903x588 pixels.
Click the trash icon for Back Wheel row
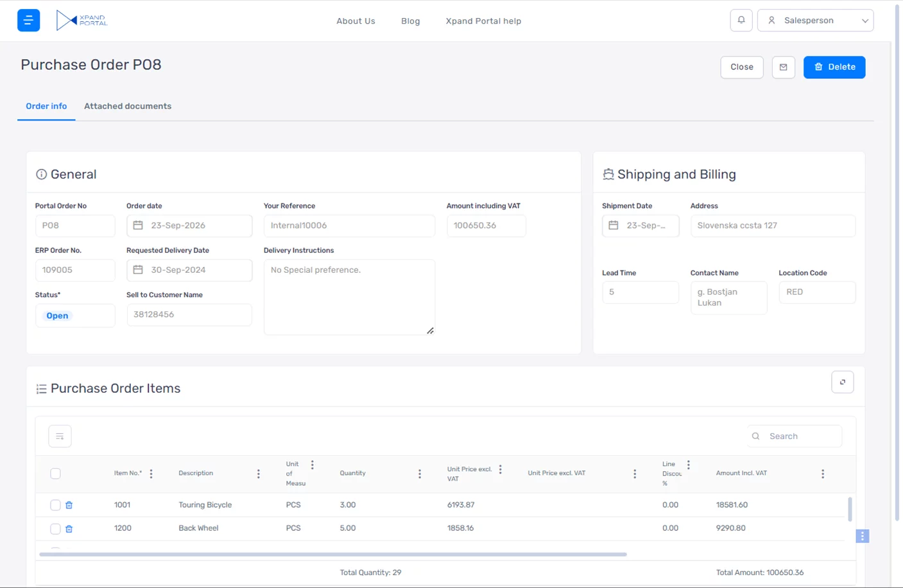(69, 529)
